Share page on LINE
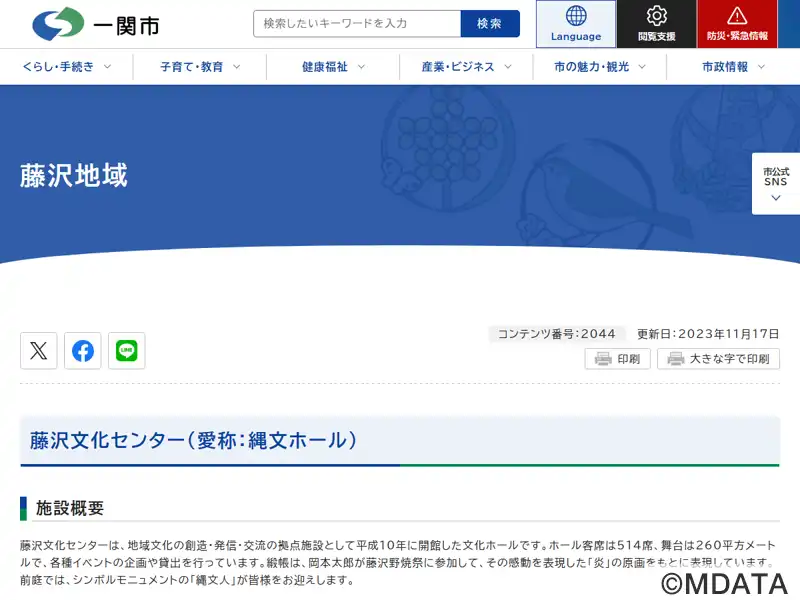 coord(127,351)
